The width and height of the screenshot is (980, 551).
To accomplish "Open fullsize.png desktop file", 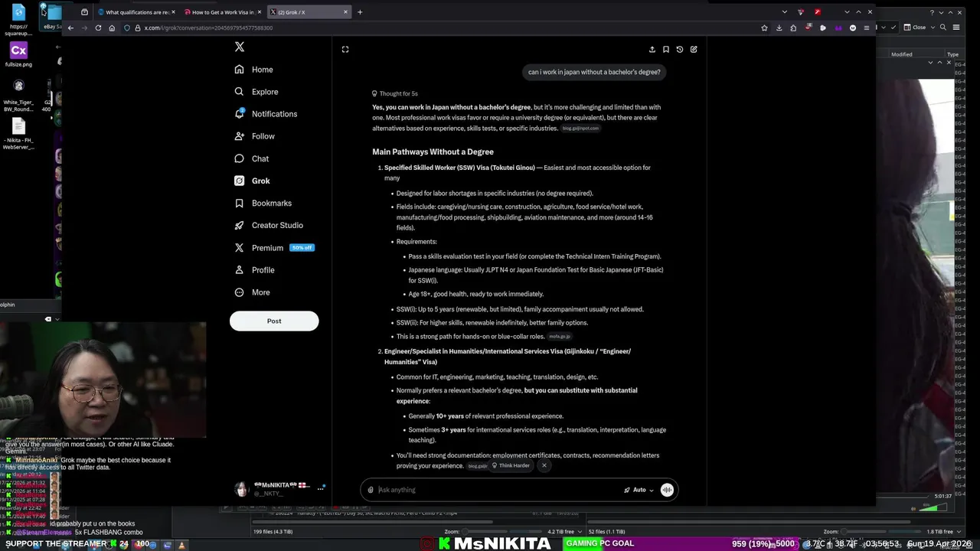I will tap(18, 54).
